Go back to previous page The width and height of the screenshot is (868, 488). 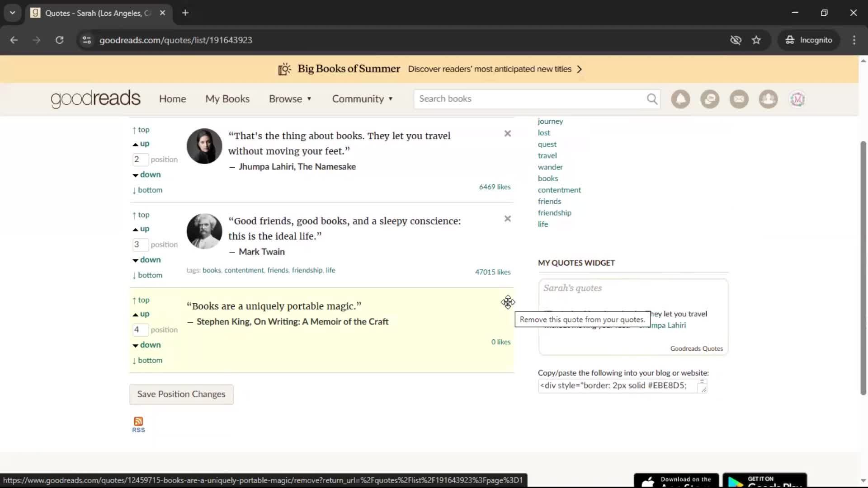(14, 40)
